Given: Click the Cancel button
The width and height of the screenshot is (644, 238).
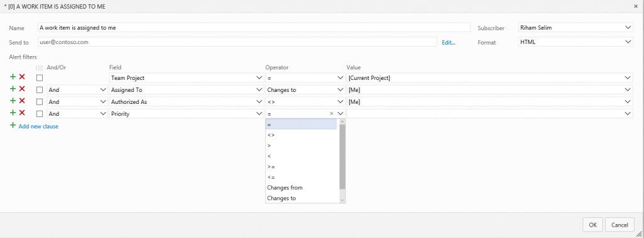Looking at the screenshot, I should click(619, 225).
